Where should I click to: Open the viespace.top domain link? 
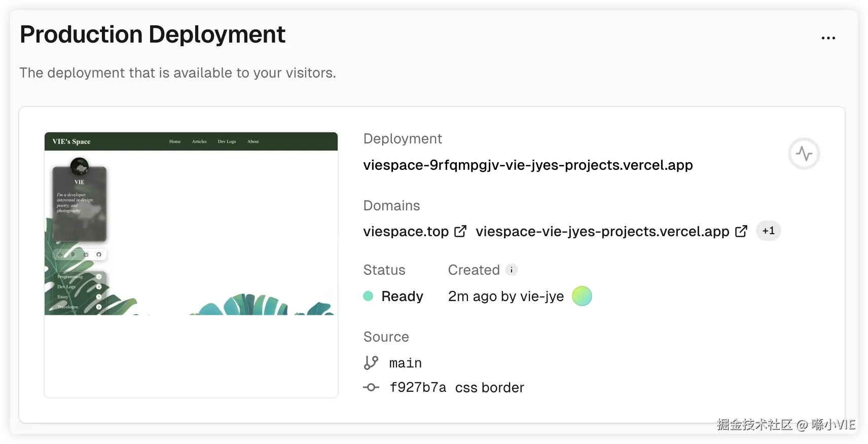coord(406,232)
